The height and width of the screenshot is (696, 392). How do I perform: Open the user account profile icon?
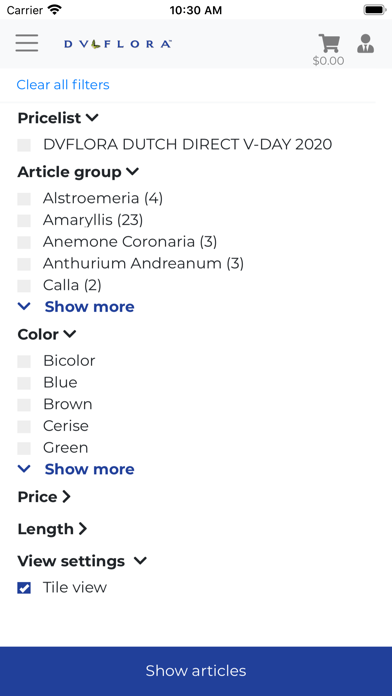pyautogui.click(x=365, y=44)
